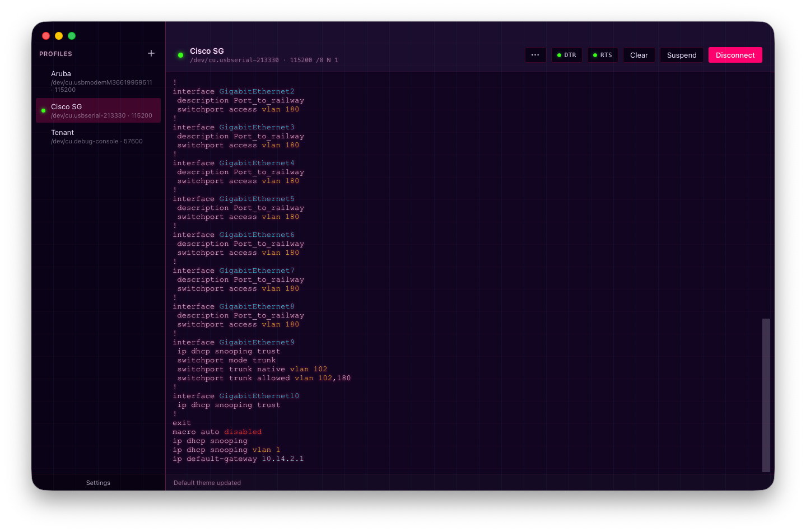Suspend the serial session
This screenshot has height=532, width=806.
[x=682, y=55]
